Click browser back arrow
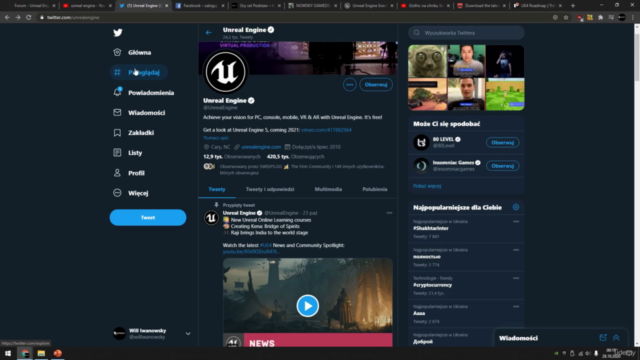Screen dimensions: 640x360 [x=7, y=17]
